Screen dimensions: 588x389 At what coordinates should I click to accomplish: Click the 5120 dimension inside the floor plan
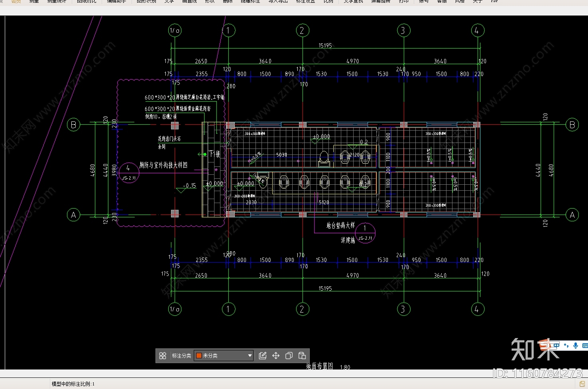click(324, 203)
